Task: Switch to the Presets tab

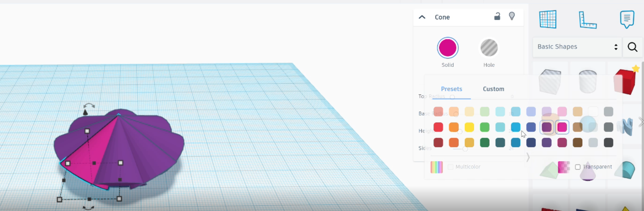Action: coord(451,89)
